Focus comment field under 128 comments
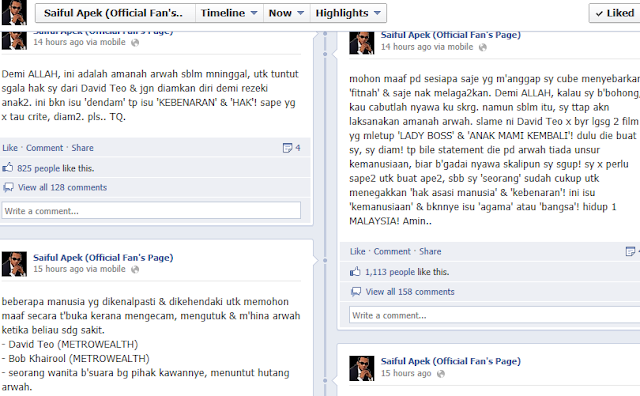 tap(151, 211)
